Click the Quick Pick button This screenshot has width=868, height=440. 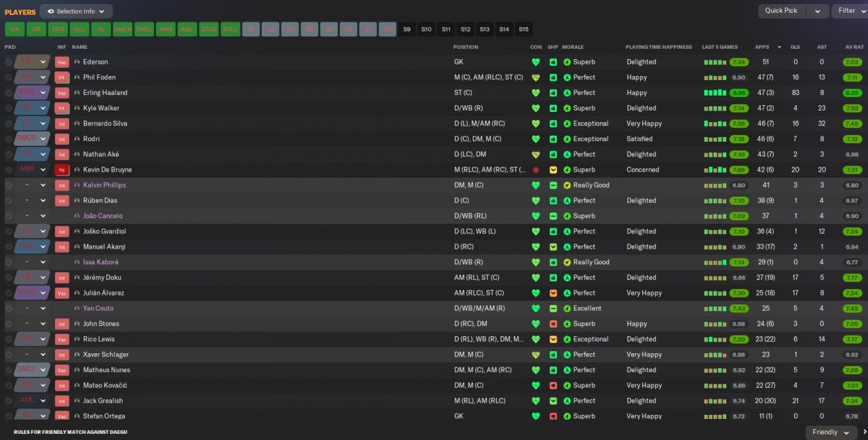[782, 11]
